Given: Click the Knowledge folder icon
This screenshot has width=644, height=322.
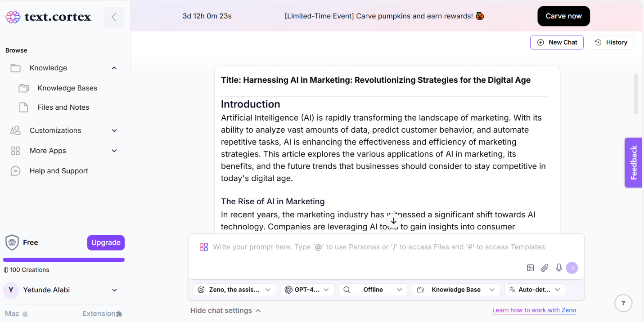Looking at the screenshot, I should [15, 68].
